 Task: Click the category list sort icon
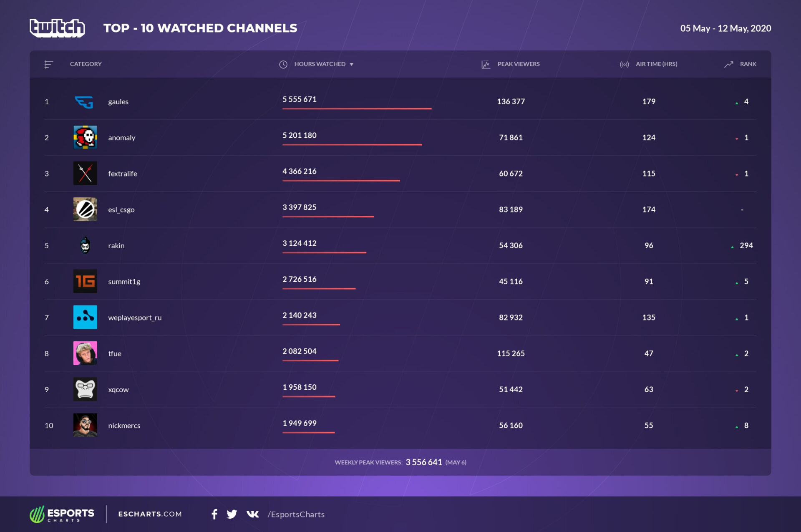(x=48, y=64)
